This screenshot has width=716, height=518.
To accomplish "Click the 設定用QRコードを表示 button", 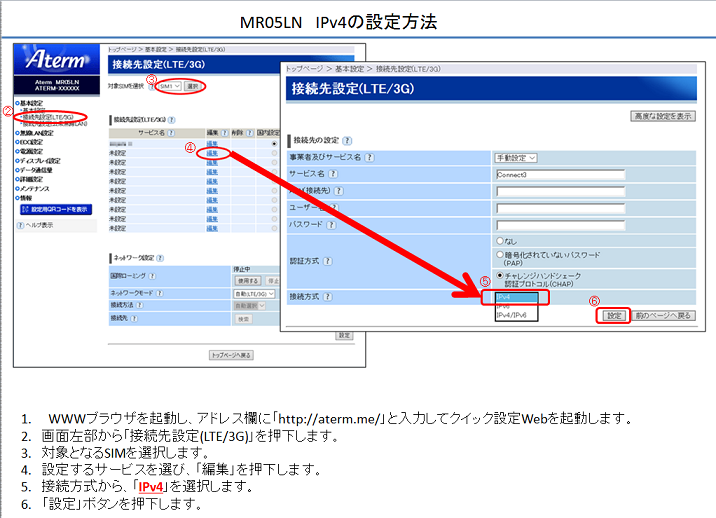I will (x=56, y=209).
